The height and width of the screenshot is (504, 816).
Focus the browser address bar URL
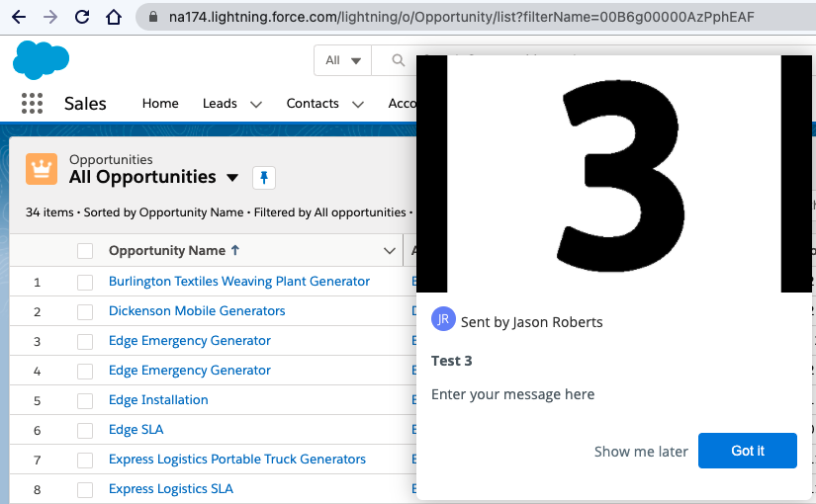pos(461,17)
